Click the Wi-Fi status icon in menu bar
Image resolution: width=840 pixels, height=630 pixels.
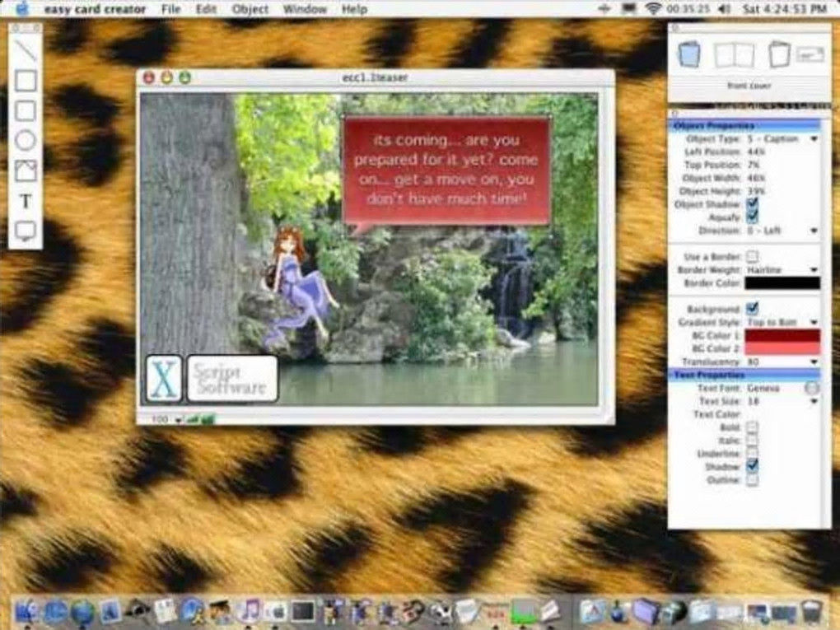point(653,8)
